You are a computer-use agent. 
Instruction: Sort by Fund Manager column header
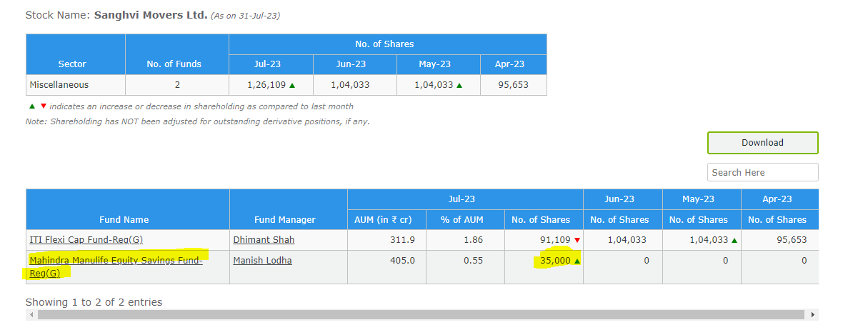pyautogui.click(x=284, y=220)
